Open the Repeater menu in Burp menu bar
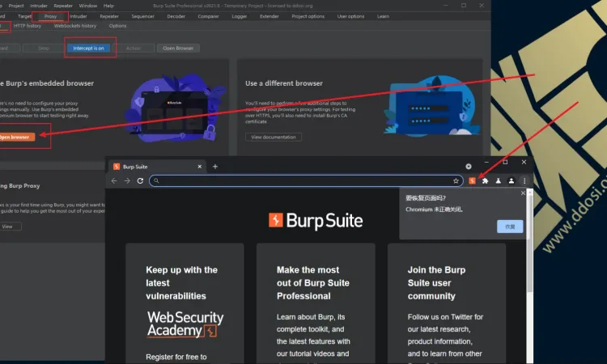Viewport: 607px width, 364px height. [x=63, y=6]
